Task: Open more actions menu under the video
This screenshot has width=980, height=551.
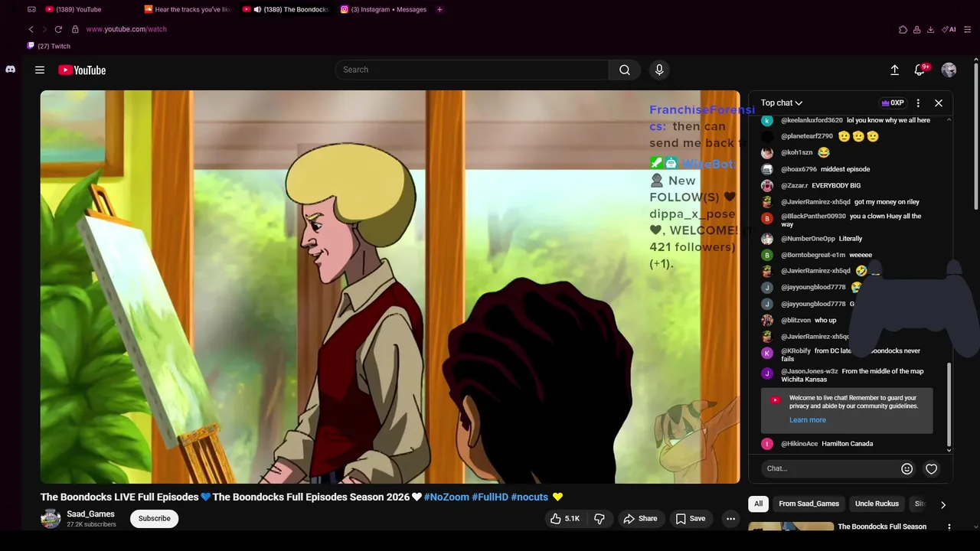Action: pos(730,519)
